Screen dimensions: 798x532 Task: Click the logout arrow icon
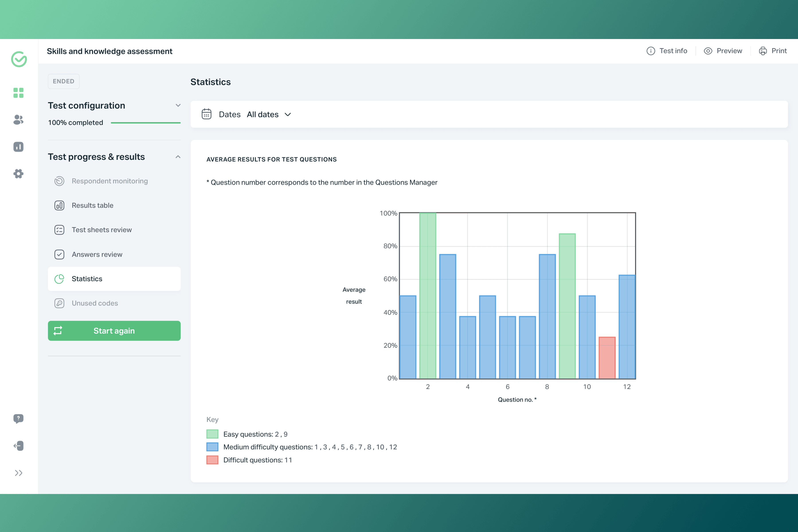[18, 446]
